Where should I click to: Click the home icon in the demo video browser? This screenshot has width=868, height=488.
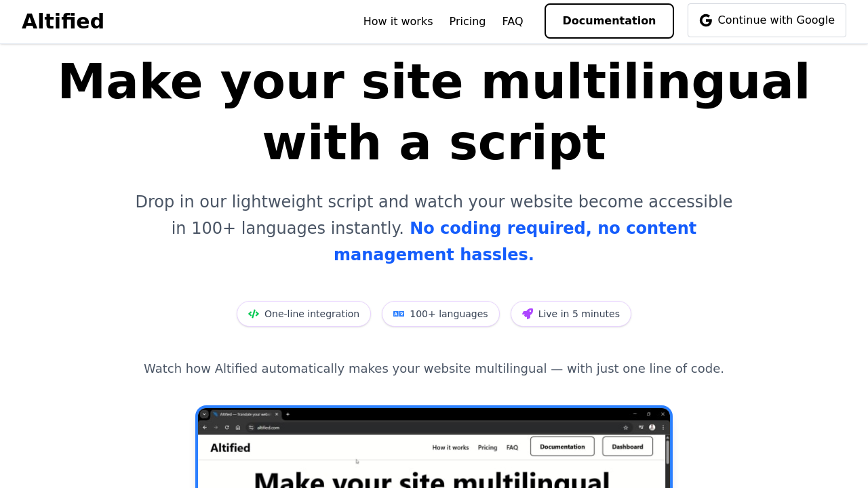tap(238, 428)
